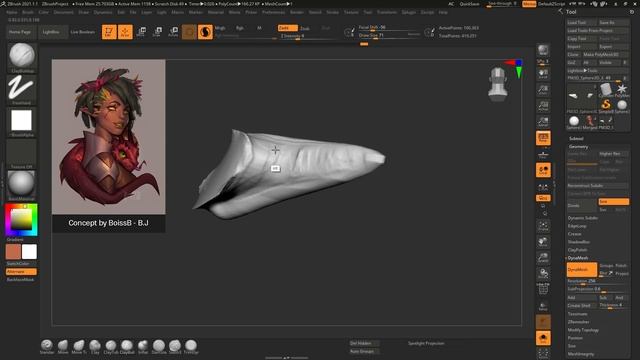The height and width of the screenshot is (360, 640).
Task: Expand Modify Topology section
Action: tap(583, 330)
